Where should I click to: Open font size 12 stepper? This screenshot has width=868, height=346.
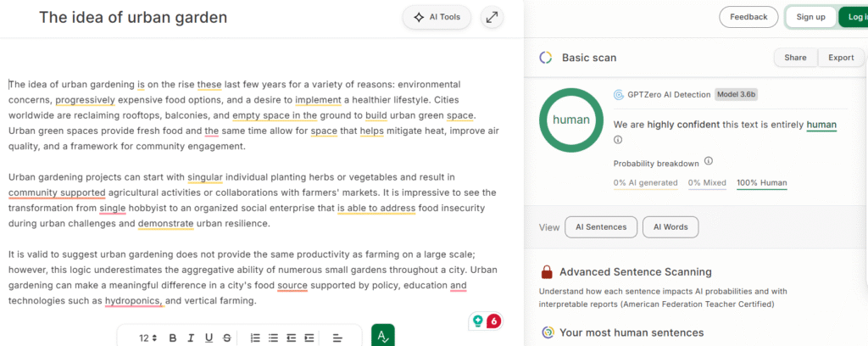(147, 338)
